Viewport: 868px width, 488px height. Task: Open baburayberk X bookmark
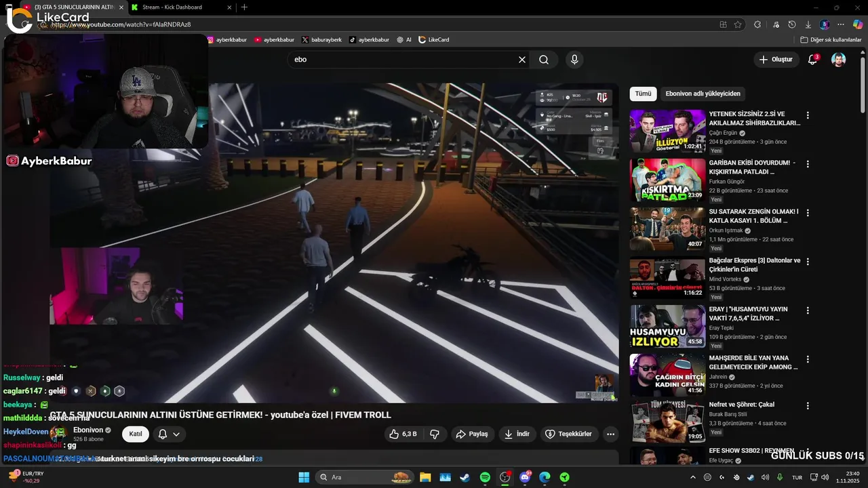point(321,40)
